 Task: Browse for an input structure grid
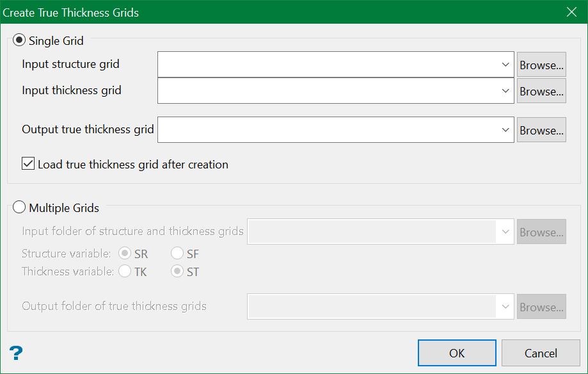pyautogui.click(x=541, y=64)
